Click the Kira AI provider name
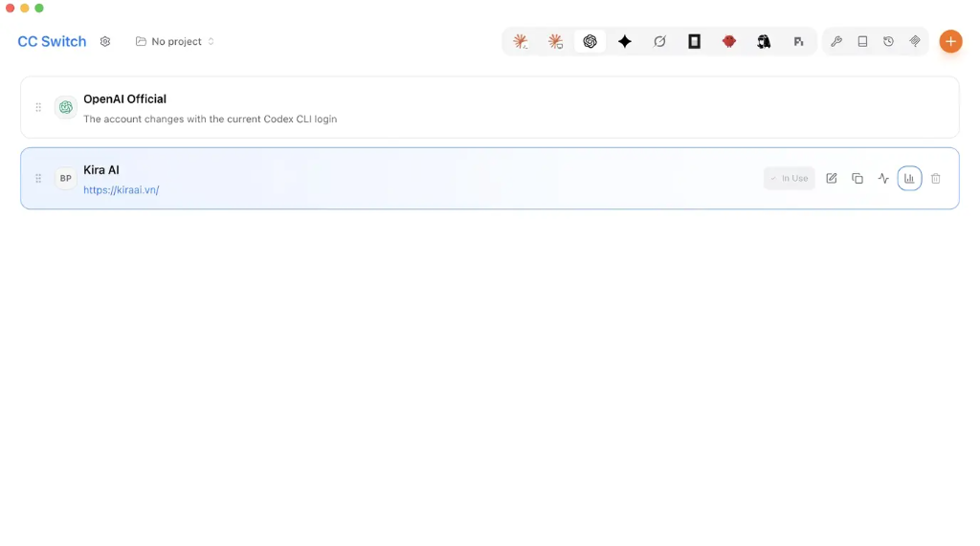Screen dimensions: 980x546 [x=101, y=170]
